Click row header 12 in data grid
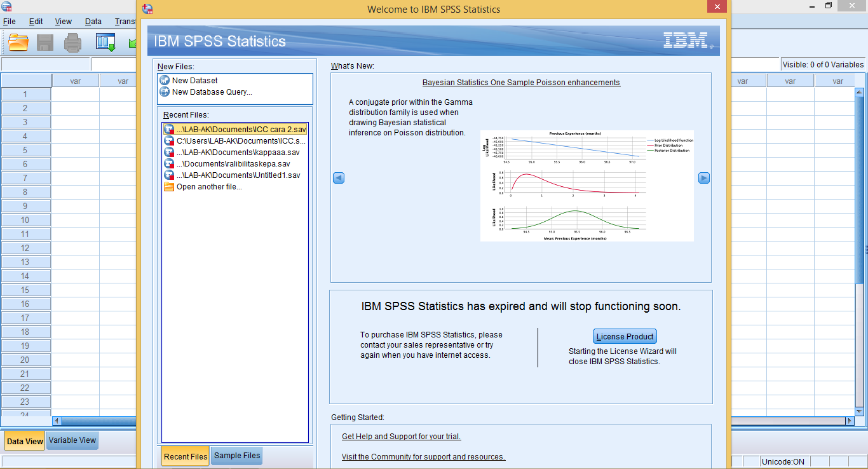Screen dimensions: 868x469 [25, 248]
